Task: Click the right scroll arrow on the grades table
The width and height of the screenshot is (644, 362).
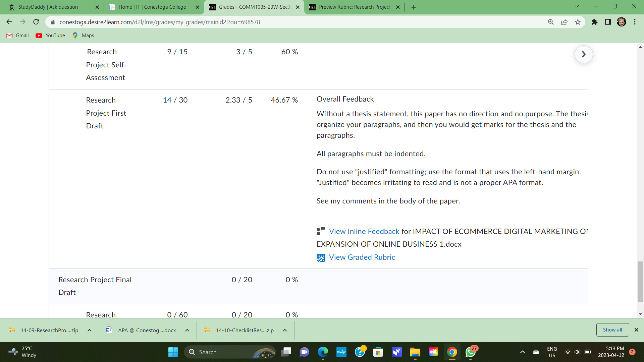Action: click(584, 54)
